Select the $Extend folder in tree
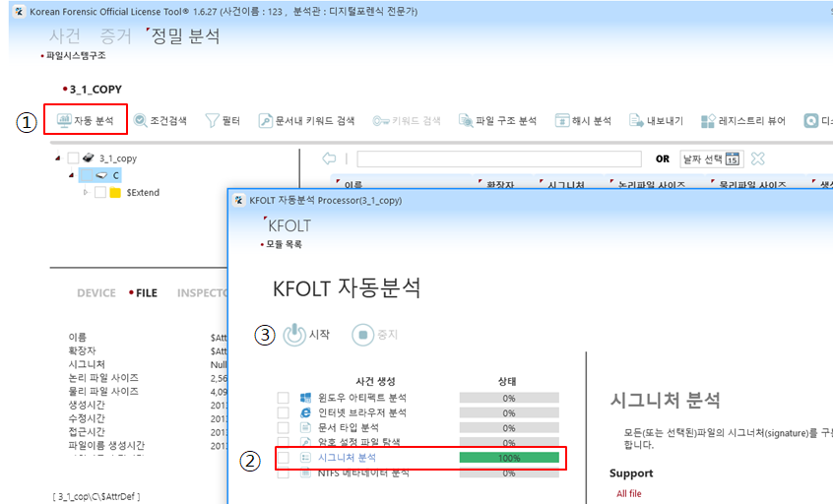This screenshot has height=504, width=833. [x=143, y=192]
